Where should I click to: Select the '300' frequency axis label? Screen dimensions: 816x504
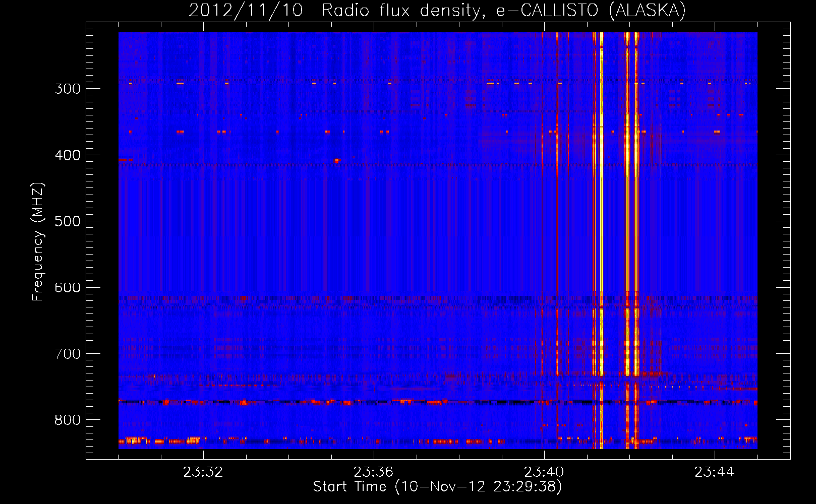point(68,89)
